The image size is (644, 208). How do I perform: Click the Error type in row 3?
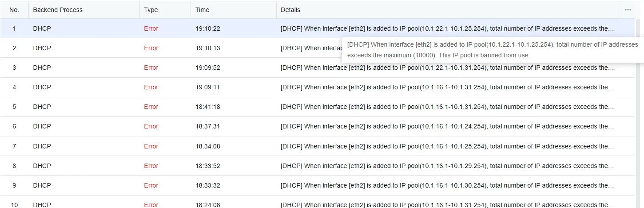[151, 68]
